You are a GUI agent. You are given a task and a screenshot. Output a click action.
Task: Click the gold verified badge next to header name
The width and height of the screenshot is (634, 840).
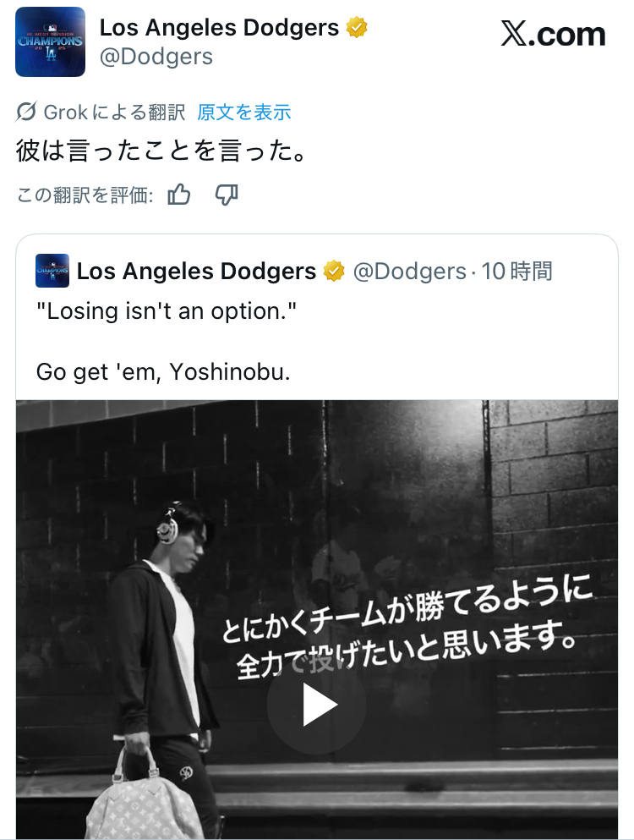tap(357, 27)
